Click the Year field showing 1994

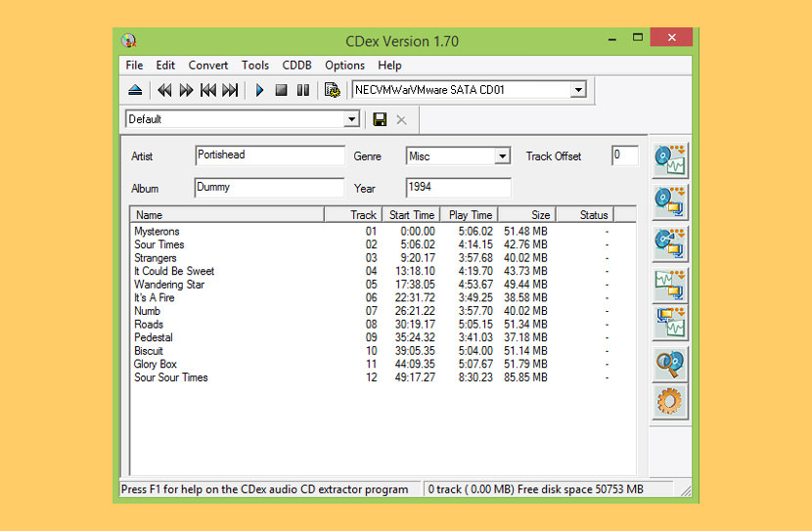pyautogui.click(x=458, y=188)
